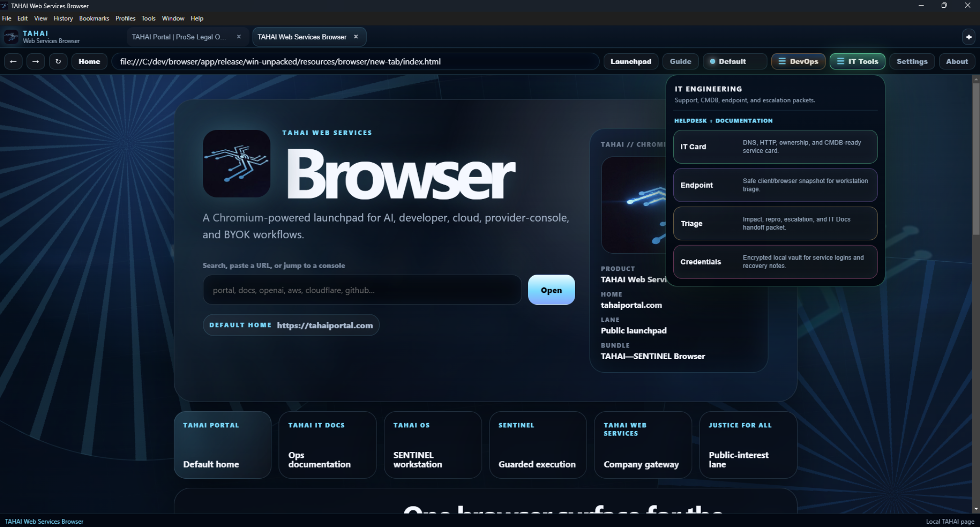This screenshot has height=527, width=980.
Task: Click the tahaiportal.com home value text
Action: (631, 305)
